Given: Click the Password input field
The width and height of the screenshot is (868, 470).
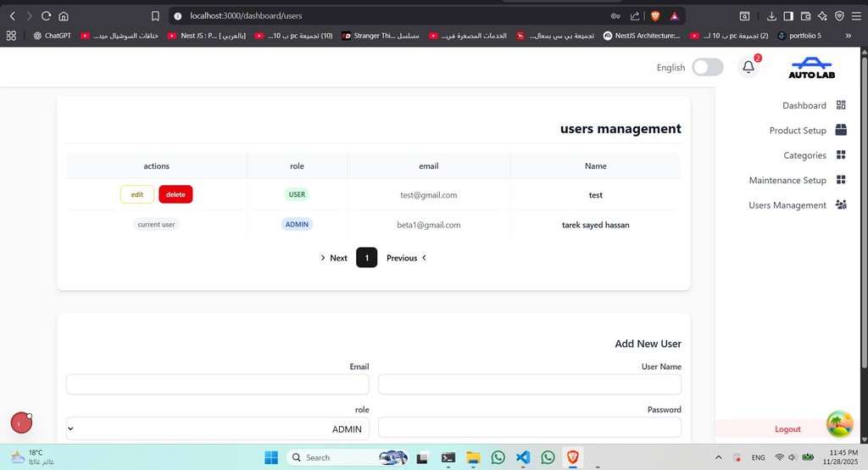Looking at the screenshot, I should click(x=530, y=428).
